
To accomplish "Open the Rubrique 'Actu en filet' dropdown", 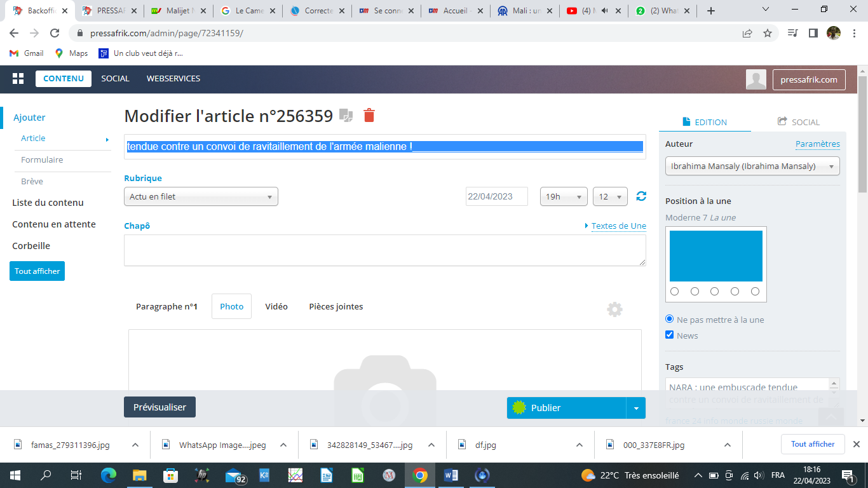I will point(201,197).
